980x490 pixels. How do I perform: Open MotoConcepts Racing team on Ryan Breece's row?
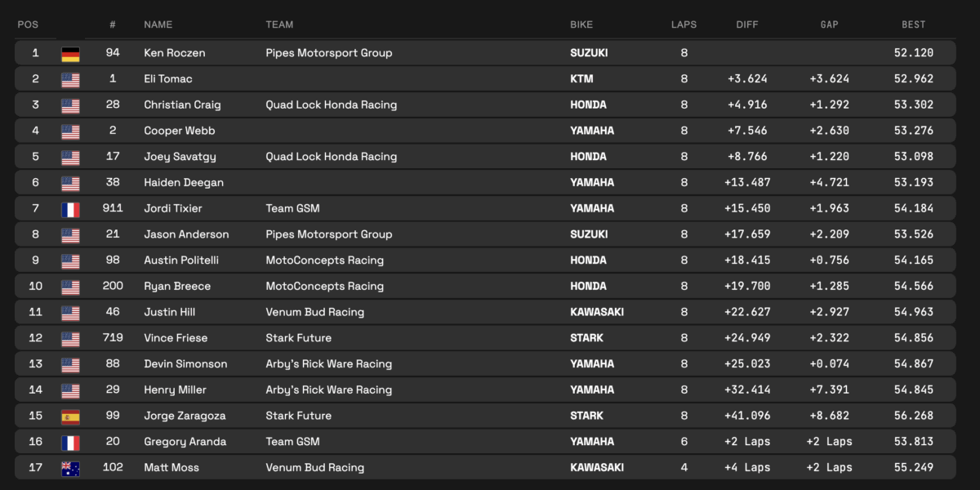click(324, 286)
